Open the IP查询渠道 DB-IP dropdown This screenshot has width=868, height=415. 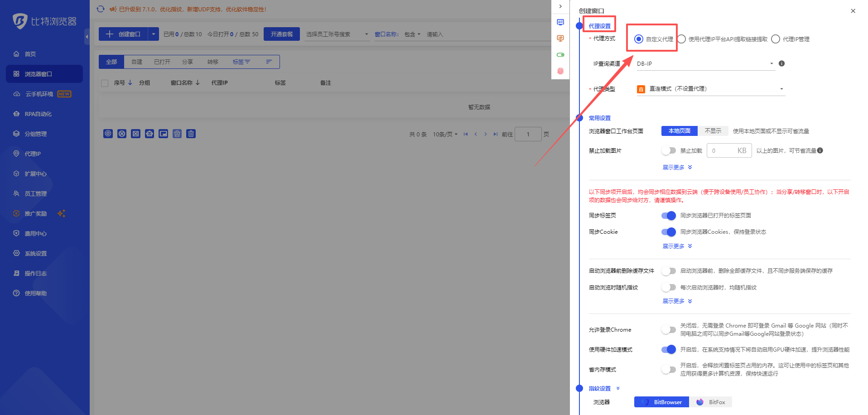pyautogui.click(x=704, y=63)
